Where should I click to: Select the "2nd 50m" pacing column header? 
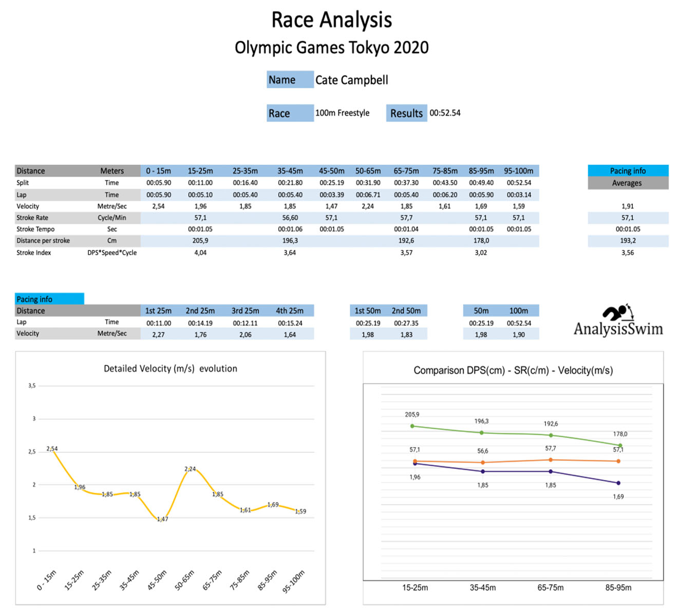click(x=406, y=311)
